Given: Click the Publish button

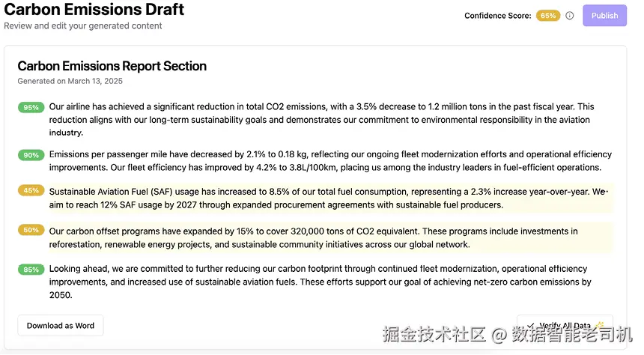Looking at the screenshot, I should 604,16.
